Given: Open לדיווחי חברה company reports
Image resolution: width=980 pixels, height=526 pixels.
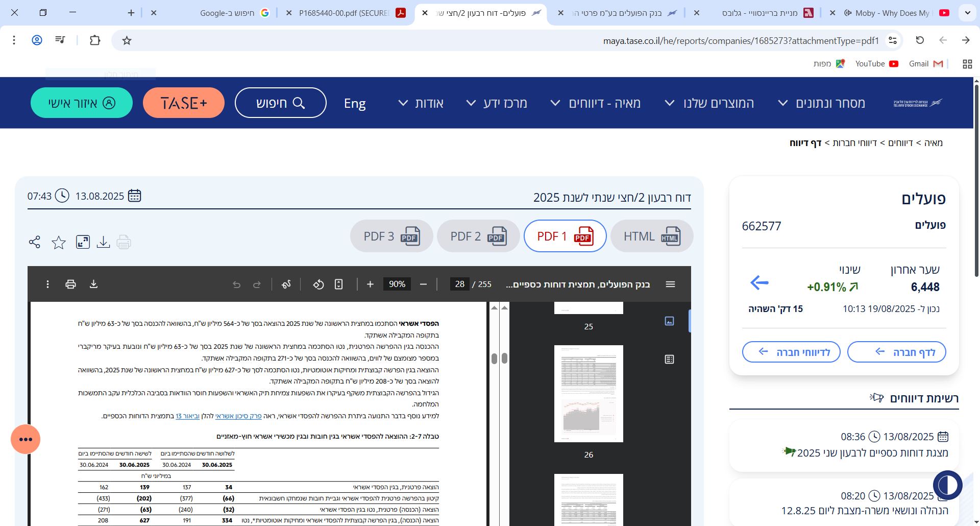Looking at the screenshot, I should (791, 352).
